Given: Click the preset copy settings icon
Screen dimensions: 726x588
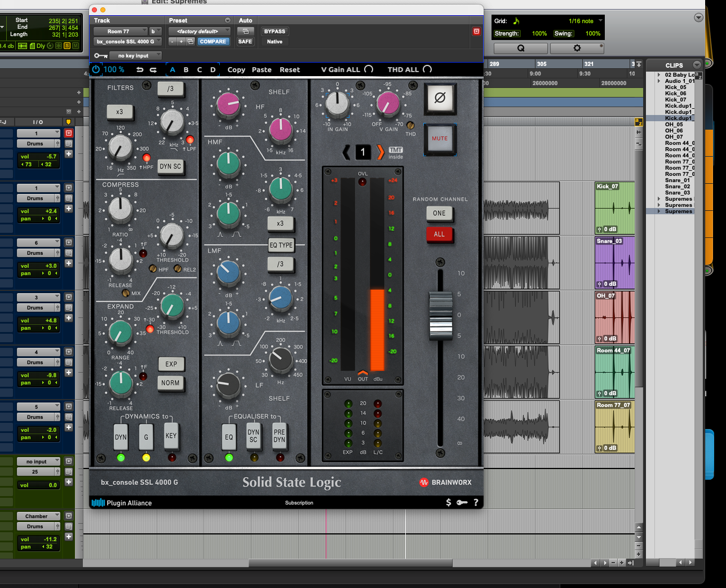Looking at the screenshot, I should coord(191,42).
